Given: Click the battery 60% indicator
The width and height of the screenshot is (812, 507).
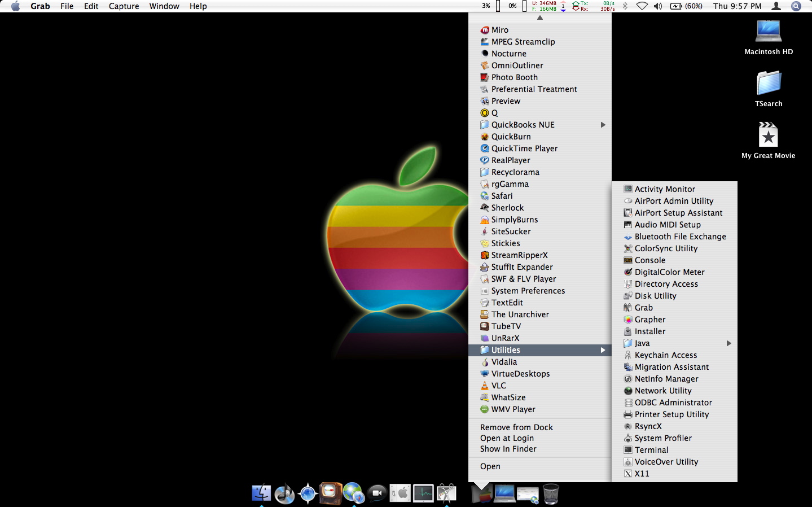Looking at the screenshot, I should click(686, 6).
